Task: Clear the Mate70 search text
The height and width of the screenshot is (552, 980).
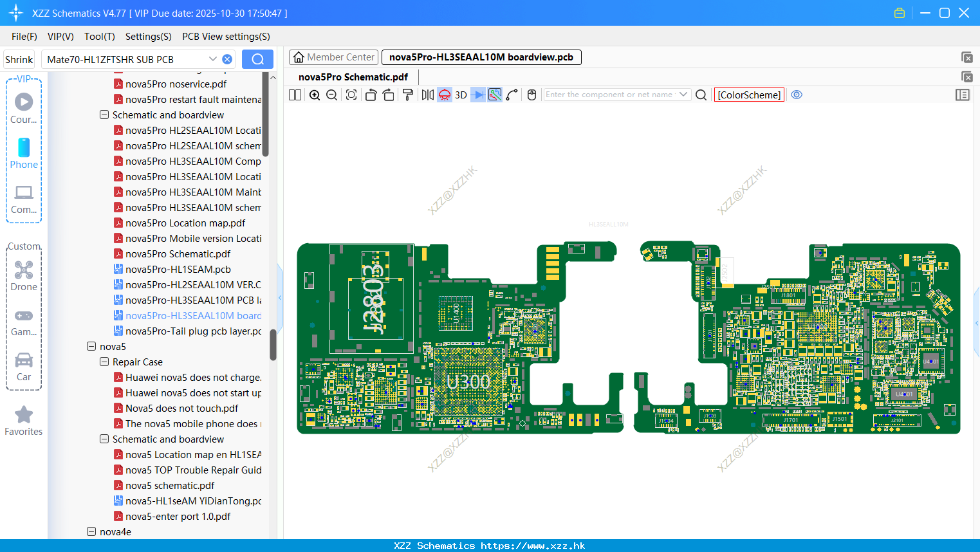Action: pyautogui.click(x=227, y=59)
